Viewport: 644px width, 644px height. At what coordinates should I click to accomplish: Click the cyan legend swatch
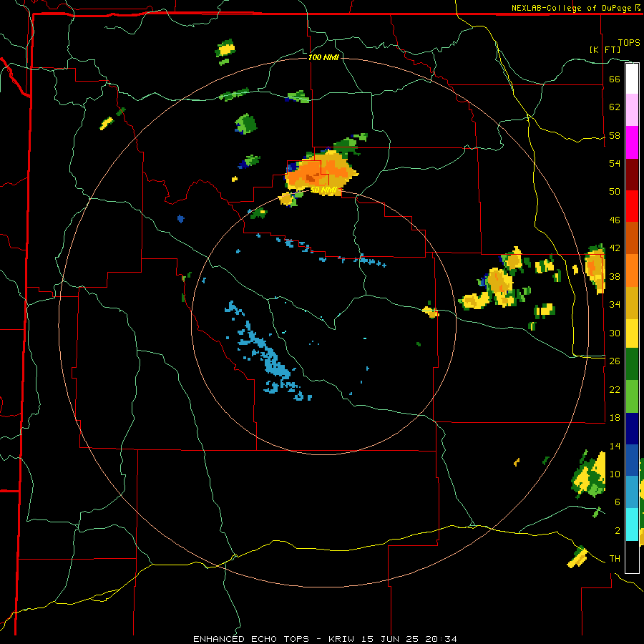point(632,525)
